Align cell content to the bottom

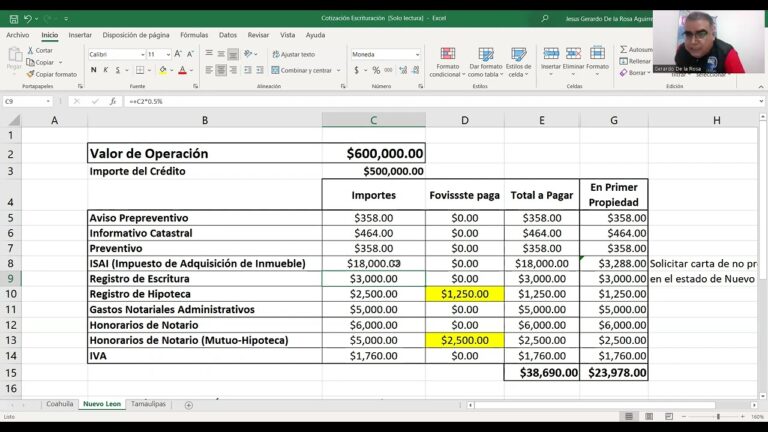coord(233,54)
